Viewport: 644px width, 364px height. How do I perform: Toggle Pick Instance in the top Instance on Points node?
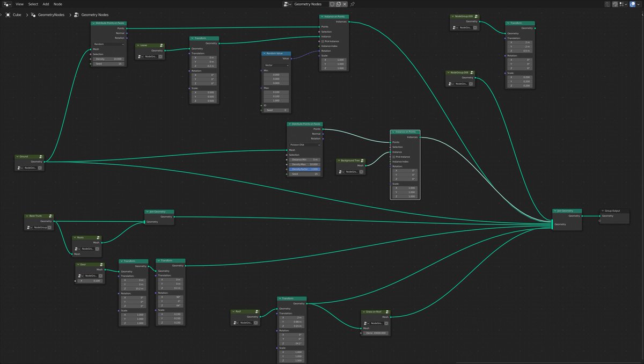323,41
